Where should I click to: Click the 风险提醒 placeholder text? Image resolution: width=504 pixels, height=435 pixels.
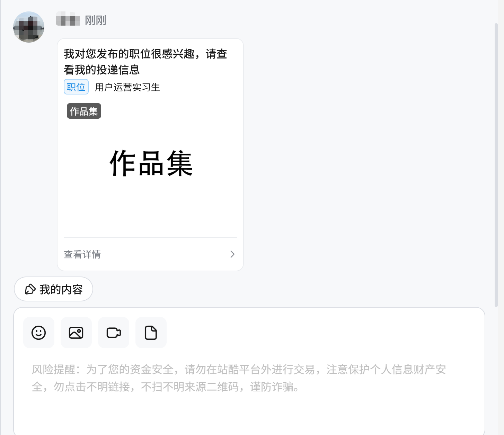pos(239,378)
